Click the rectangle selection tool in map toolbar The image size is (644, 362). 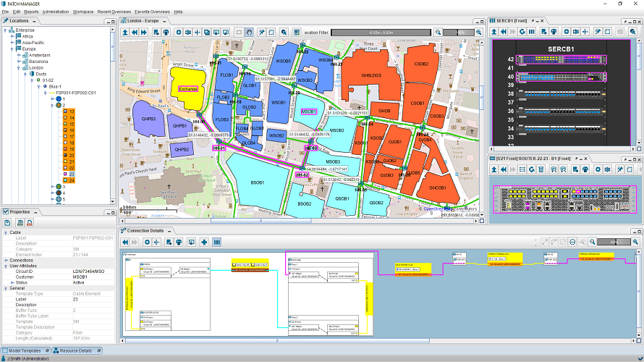point(239,33)
